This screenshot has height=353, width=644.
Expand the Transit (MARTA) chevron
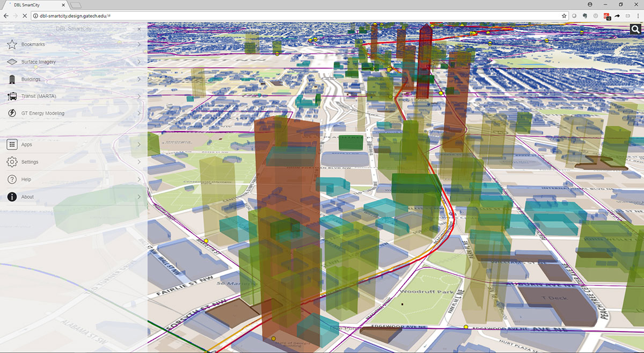(x=139, y=97)
